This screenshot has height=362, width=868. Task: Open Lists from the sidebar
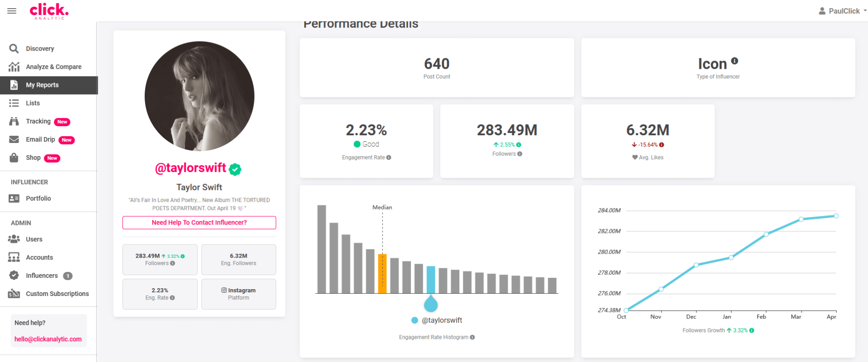click(33, 103)
